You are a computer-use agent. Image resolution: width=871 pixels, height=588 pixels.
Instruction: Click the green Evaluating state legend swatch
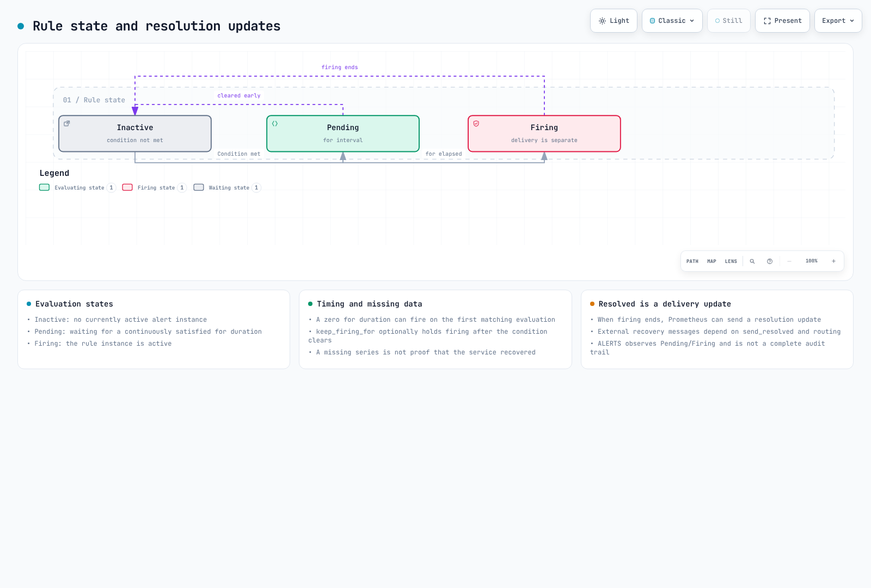pyautogui.click(x=45, y=187)
